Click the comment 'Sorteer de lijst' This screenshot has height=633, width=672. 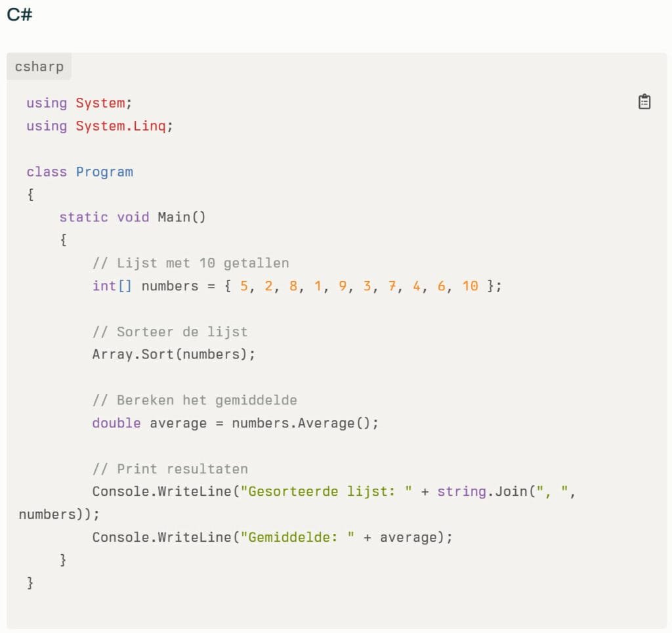[170, 332]
